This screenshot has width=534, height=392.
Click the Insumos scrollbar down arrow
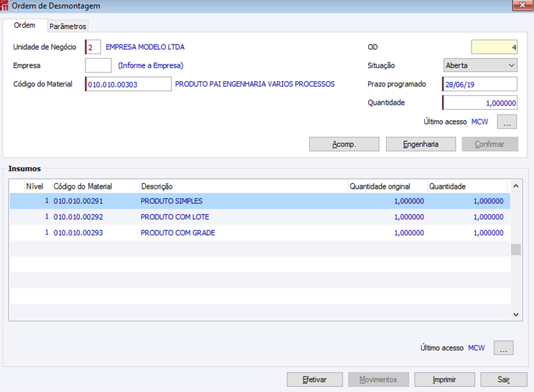point(516,314)
